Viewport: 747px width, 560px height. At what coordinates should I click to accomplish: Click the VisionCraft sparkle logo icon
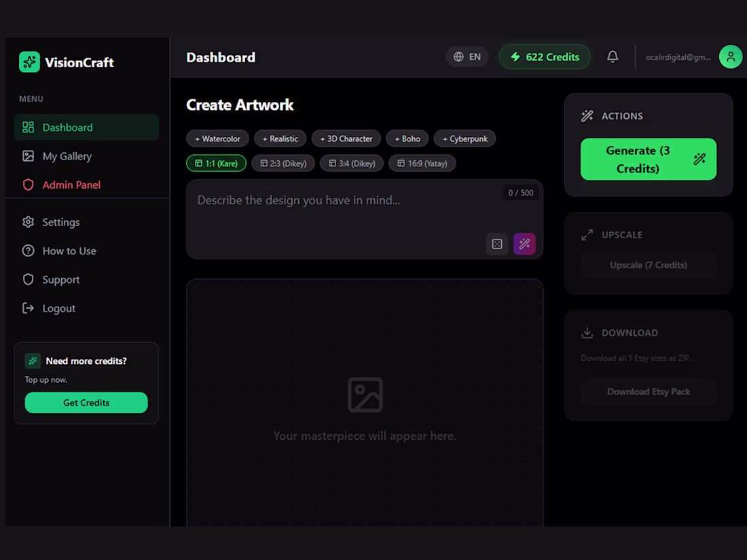(x=29, y=62)
